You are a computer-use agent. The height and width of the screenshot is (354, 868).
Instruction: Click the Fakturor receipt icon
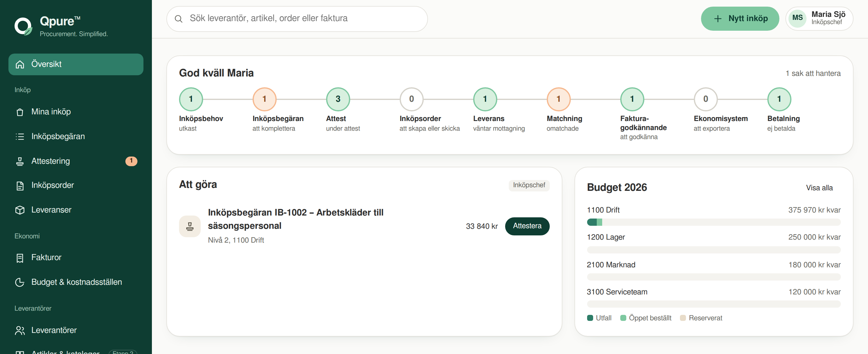pyautogui.click(x=20, y=258)
